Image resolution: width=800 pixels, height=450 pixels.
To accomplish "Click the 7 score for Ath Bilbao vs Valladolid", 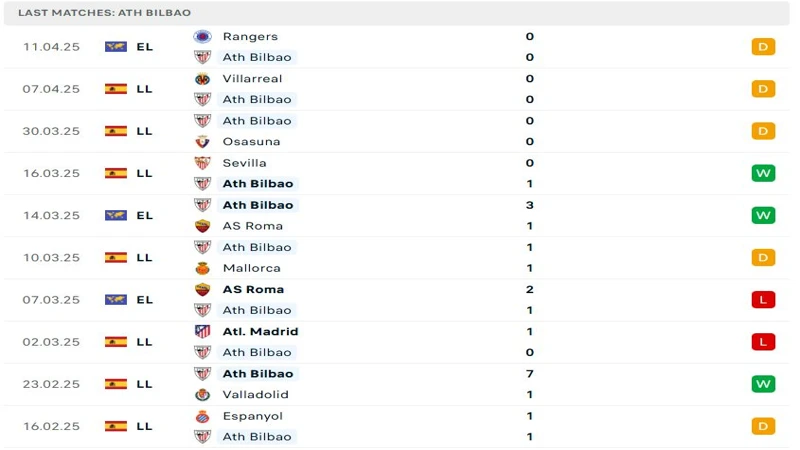I will tap(529, 373).
